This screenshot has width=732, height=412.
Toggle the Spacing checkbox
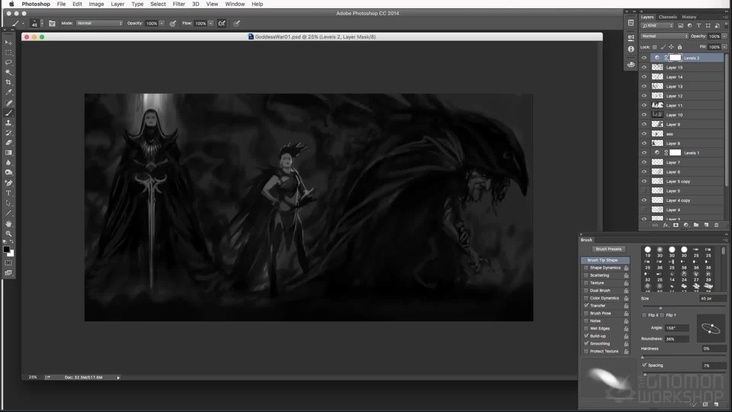coord(645,365)
